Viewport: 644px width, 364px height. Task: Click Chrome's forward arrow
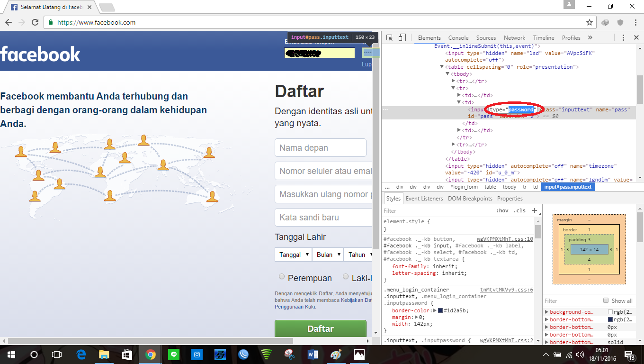[22, 22]
